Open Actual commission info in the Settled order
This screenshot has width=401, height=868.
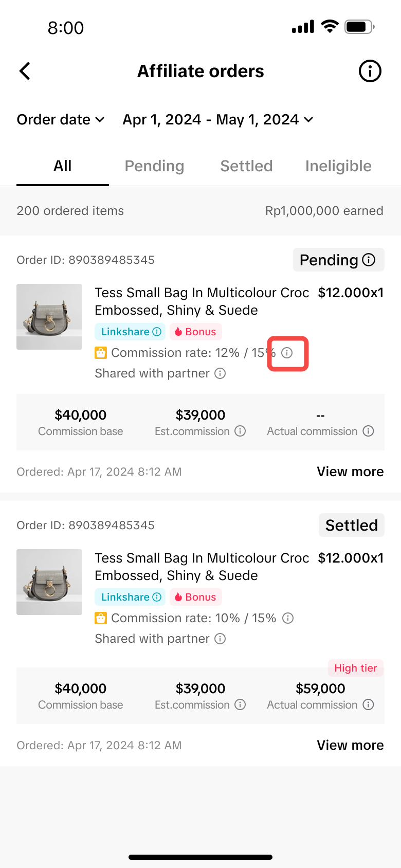coord(368,705)
